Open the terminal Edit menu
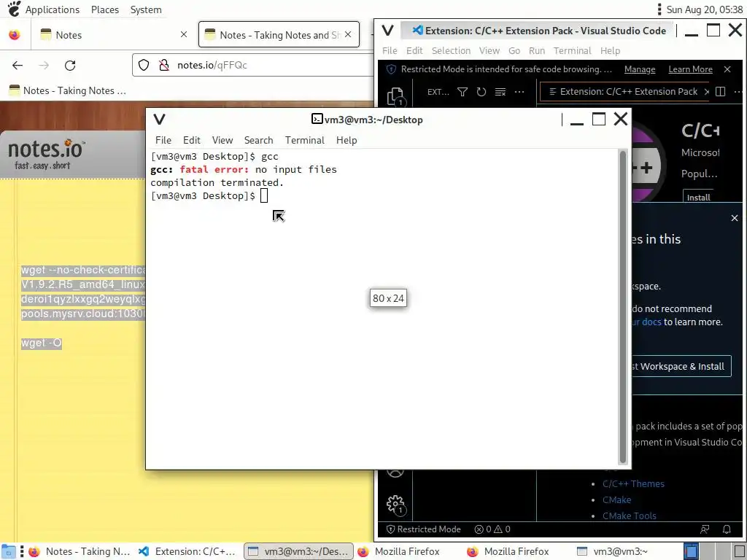This screenshot has width=747, height=560. click(192, 140)
